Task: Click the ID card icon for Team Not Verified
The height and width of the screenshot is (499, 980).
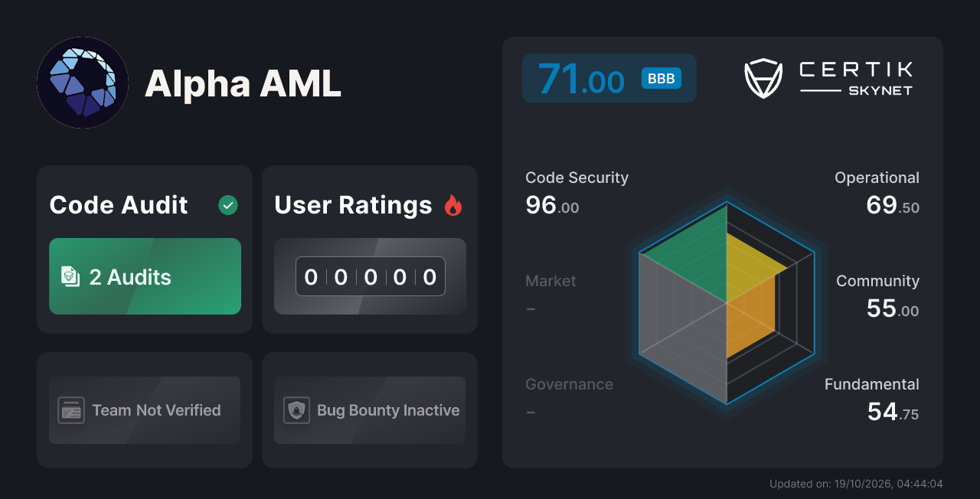Action: click(x=71, y=410)
